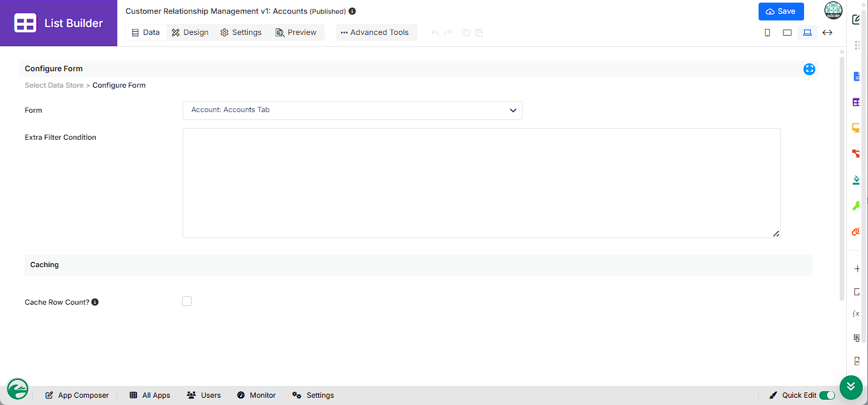The width and height of the screenshot is (868, 405).
Task: Click the redo arrow icon
Action: tap(448, 32)
